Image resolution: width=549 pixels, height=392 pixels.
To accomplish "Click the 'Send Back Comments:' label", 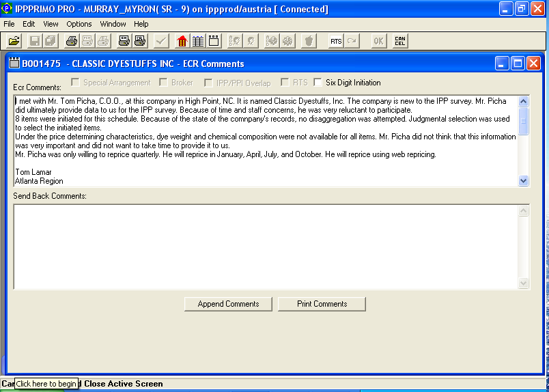I will tap(50, 196).
